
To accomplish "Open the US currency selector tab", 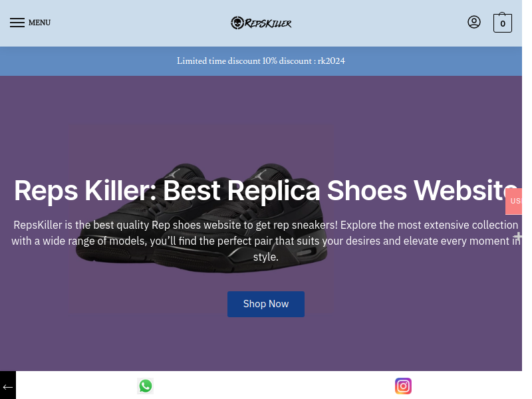I will tap(513, 201).
